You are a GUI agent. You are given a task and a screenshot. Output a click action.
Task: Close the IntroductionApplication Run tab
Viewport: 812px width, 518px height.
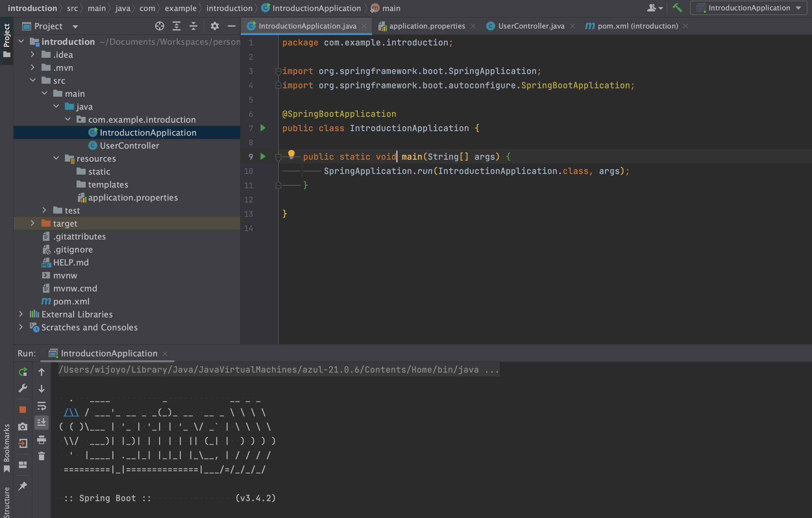click(x=165, y=353)
